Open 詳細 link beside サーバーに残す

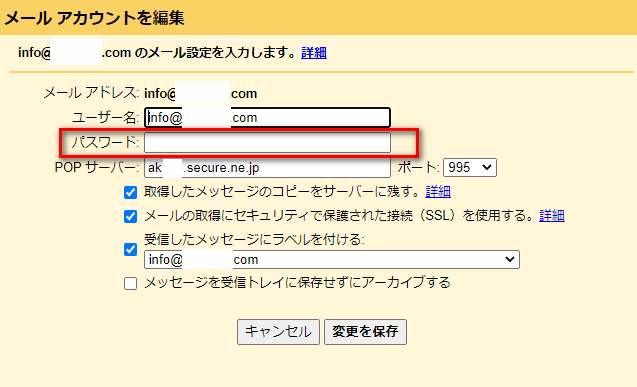(x=438, y=192)
